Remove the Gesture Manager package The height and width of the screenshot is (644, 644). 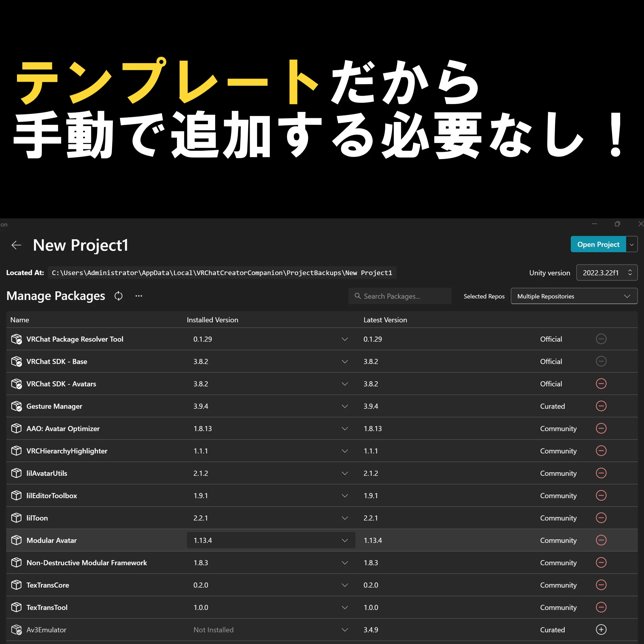[601, 406]
